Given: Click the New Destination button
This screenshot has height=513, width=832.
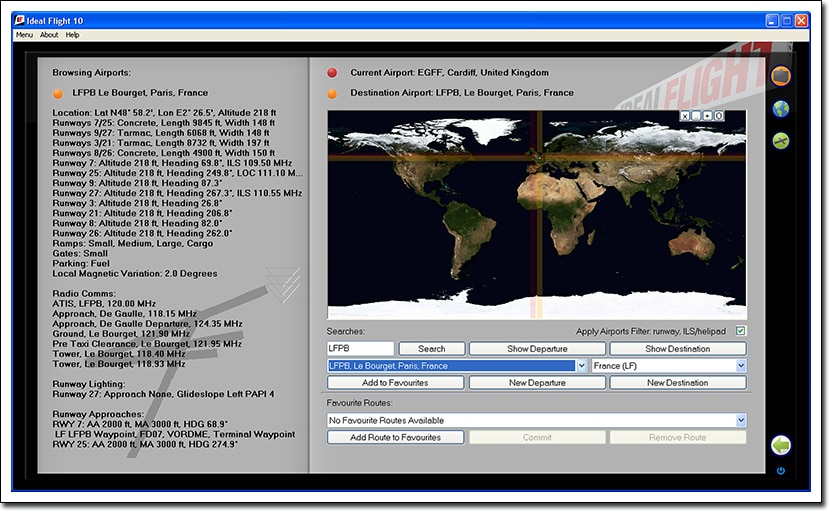Looking at the screenshot, I should [x=677, y=383].
